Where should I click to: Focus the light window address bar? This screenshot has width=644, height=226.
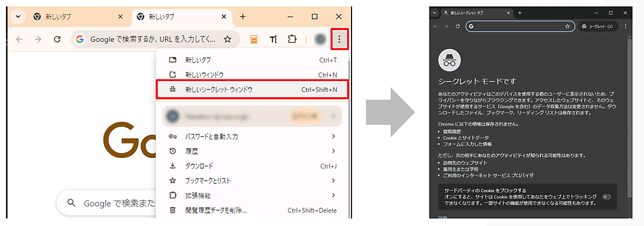click(x=156, y=39)
